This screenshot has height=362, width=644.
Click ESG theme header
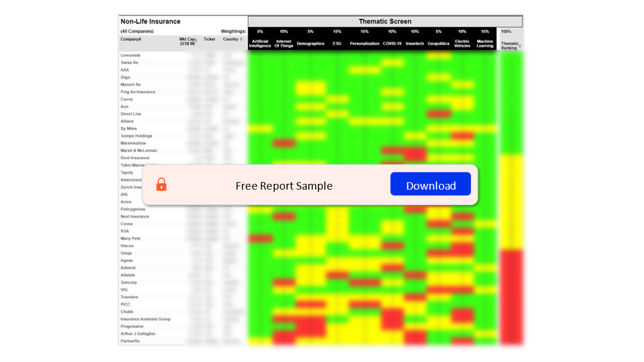tap(337, 44)
